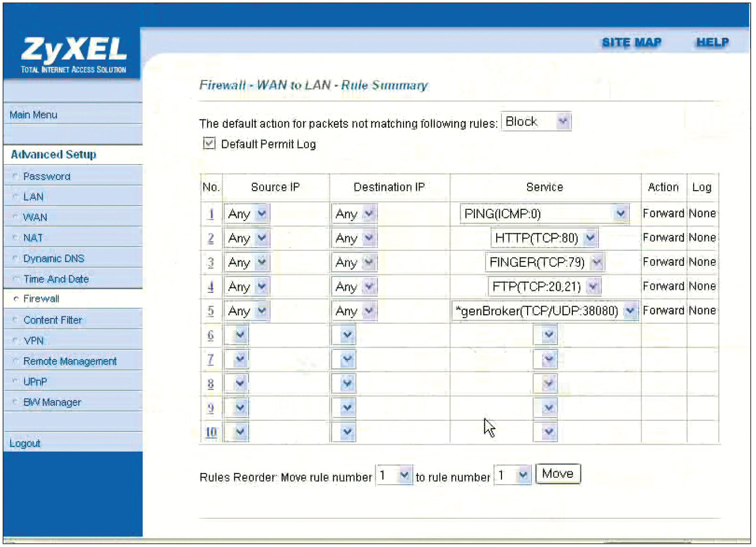The width and height of the screenshot is (756, 547).
Task: Open rule number 3 link
Action: (211, 262)
